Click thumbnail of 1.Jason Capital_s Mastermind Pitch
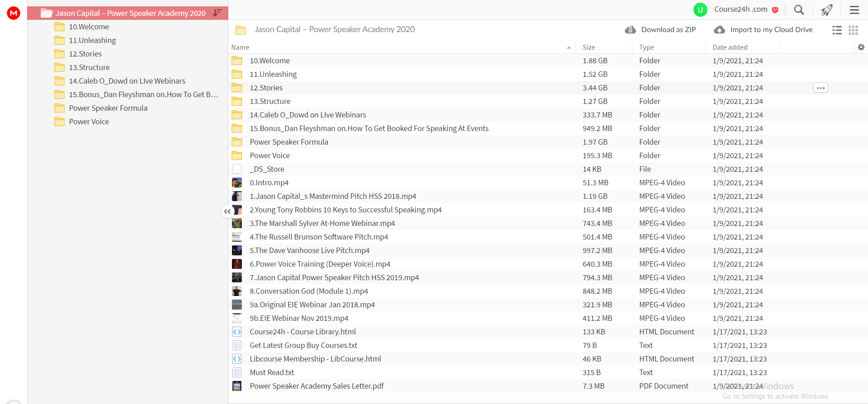 (237, 196)
